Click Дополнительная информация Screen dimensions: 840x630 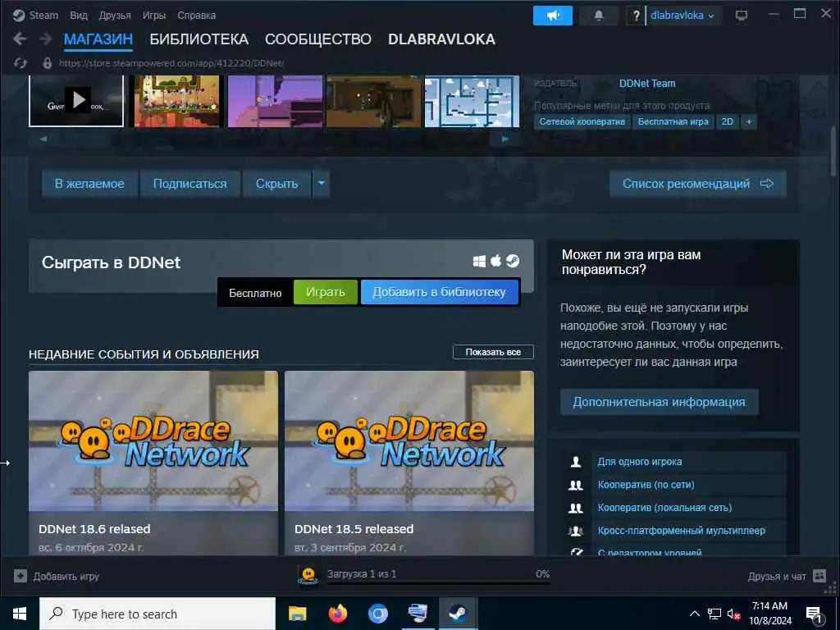pyautogui.click(x=659, y=402)
